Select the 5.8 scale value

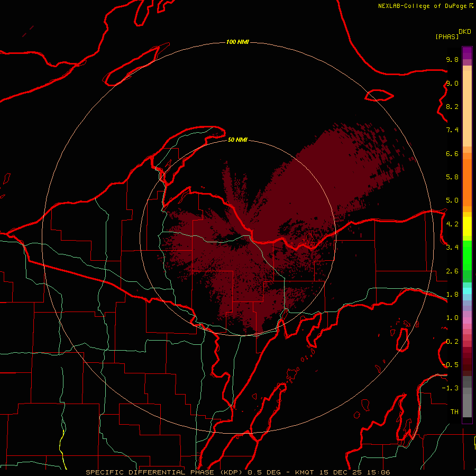452,177
